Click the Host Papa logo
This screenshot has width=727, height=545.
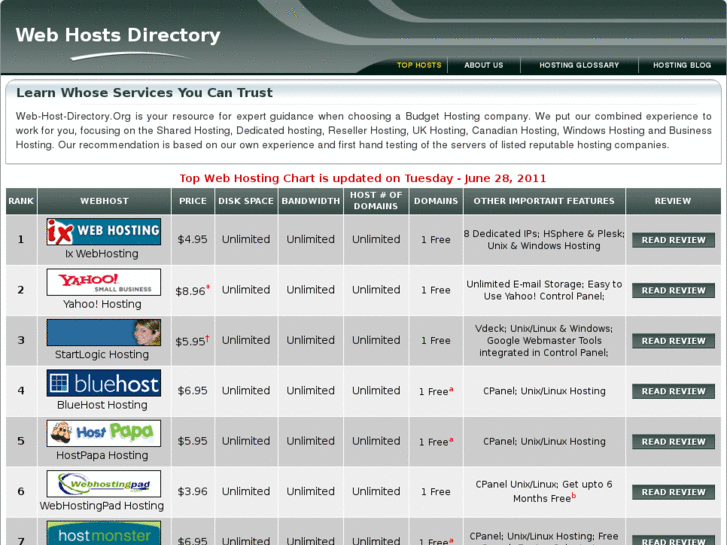click(104, 433)
